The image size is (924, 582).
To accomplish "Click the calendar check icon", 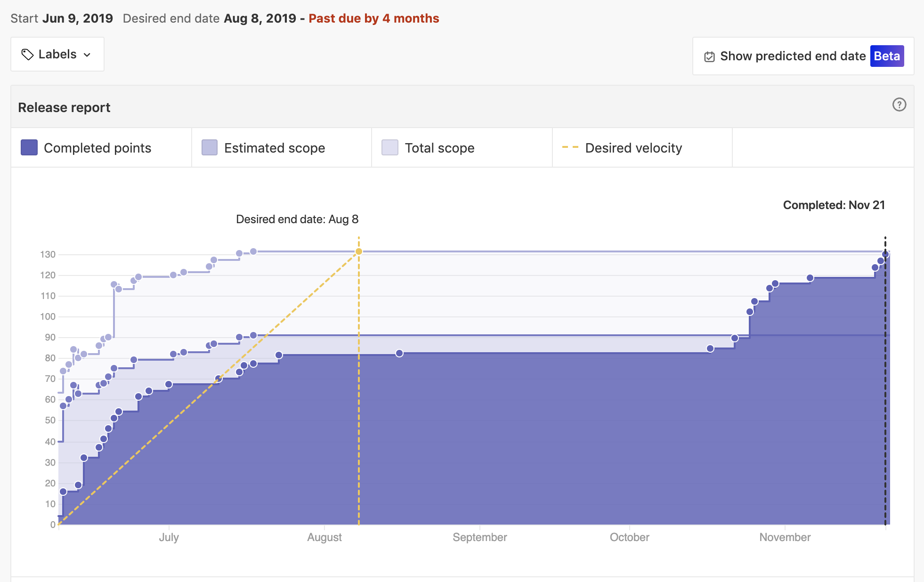I will tap(709, 57).
